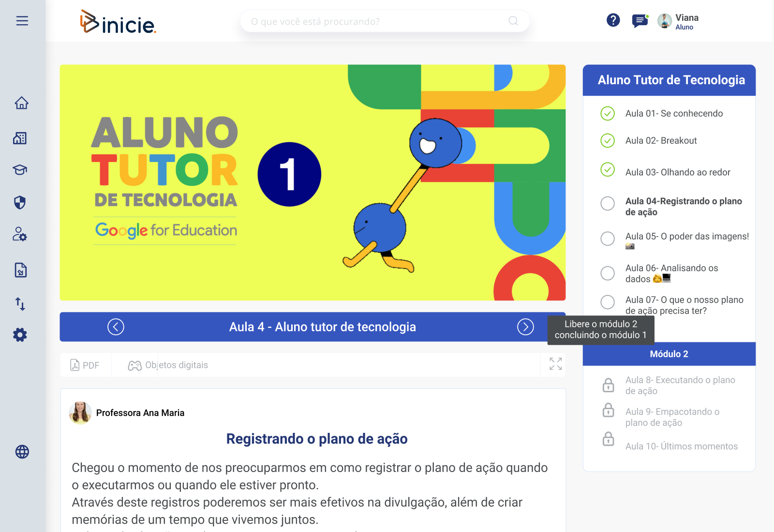774x532 pixels.
Task: Open the user settings sidebar icon
Action: pyautogui.click(x=20, y=234)
